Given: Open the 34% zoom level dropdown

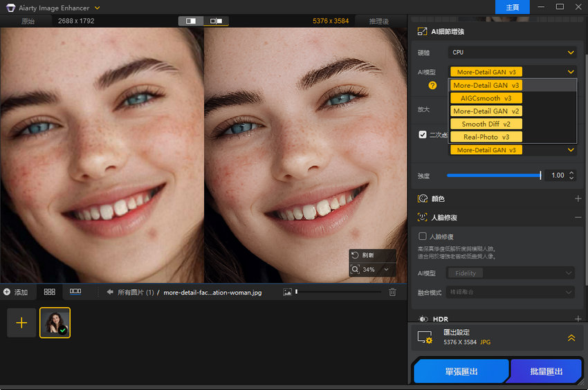Looking at the screenshot, I should 386,269.
